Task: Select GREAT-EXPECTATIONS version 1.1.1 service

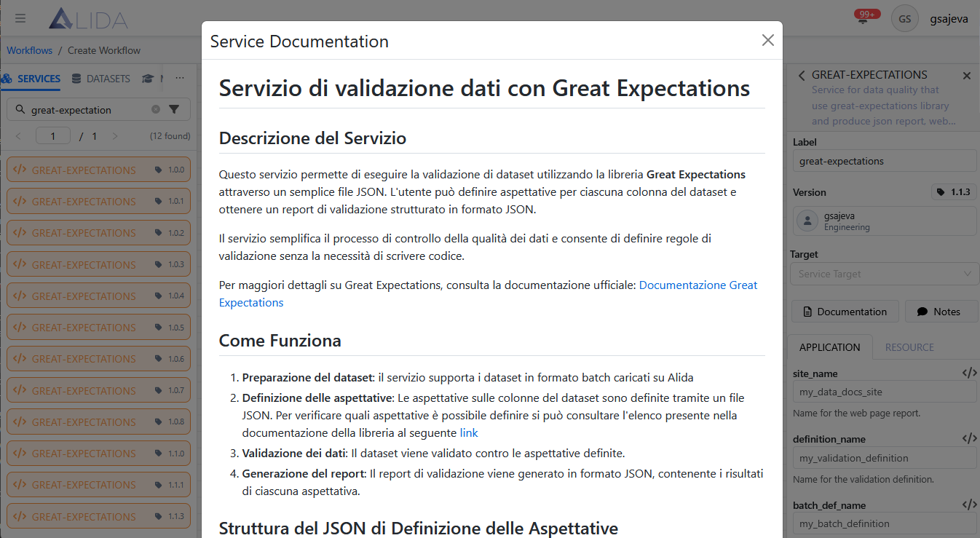Action: pos(98,485)
